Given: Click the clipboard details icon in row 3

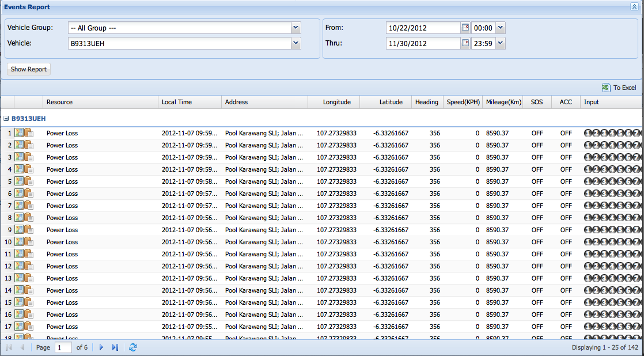Looking at the screenshot, I should pyautogui.click(x=29, y=157).
